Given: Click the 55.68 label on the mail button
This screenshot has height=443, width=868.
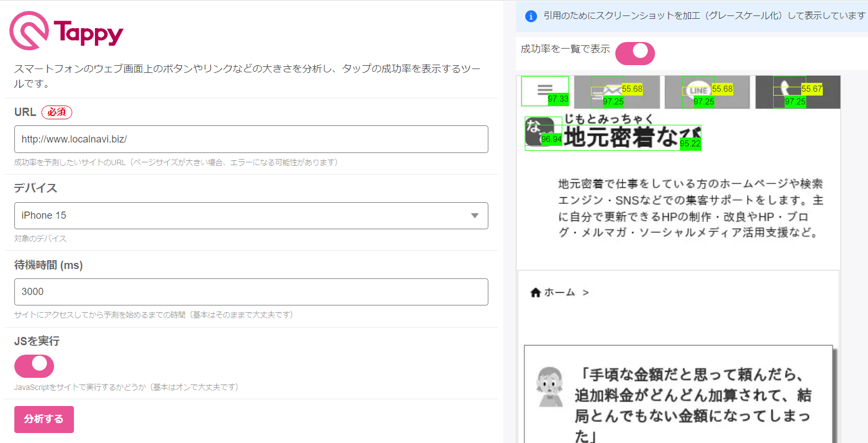Looking at the screenshot, I should [x=632, y=89].
